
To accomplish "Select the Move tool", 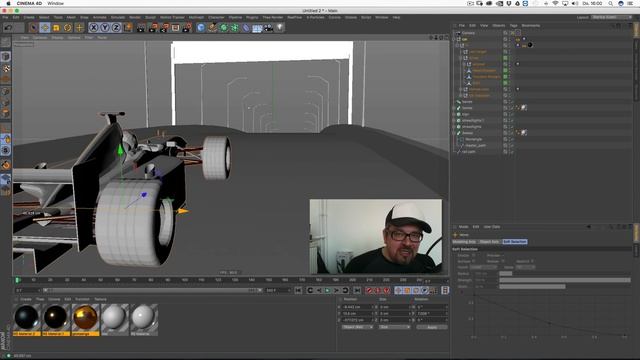I will (x=45, y=27).
